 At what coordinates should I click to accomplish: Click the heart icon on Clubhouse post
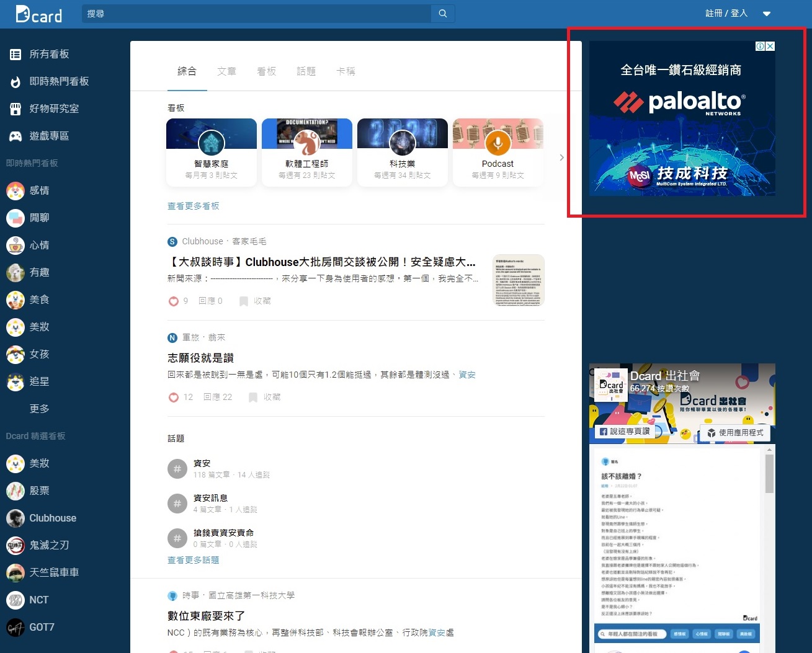(x=174, y=301)
